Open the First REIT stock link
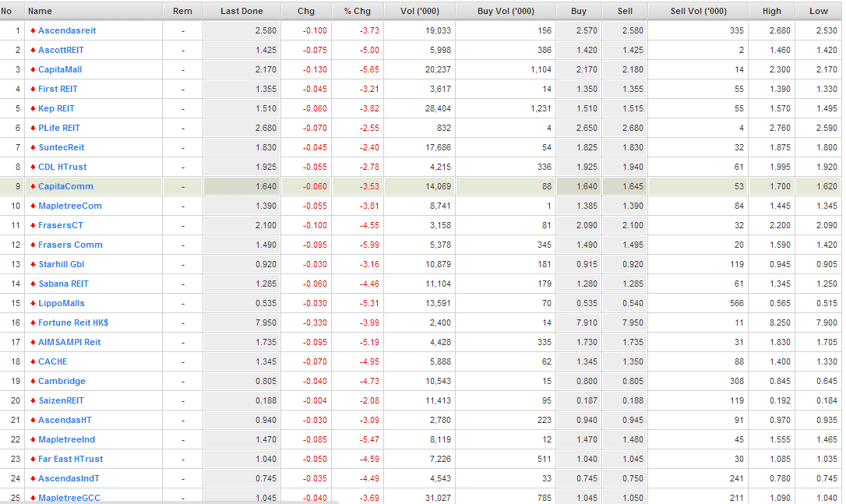Viewport: 846px width, 504px height. point(58,89)
